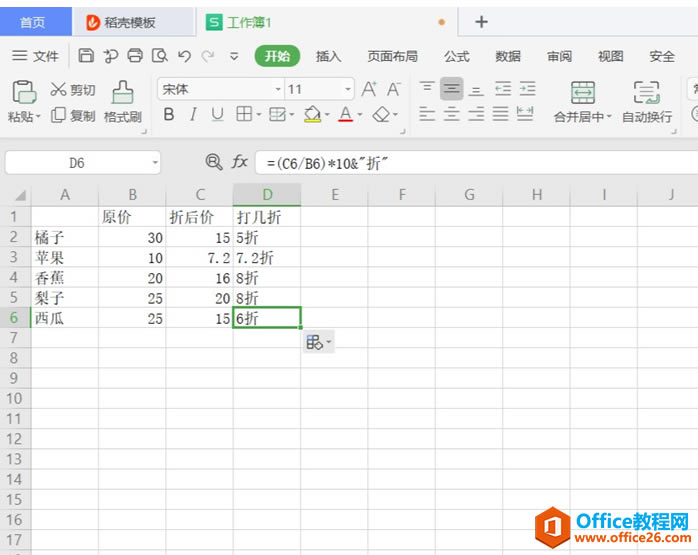This screenshot has height=555, width=698.
Task: Select the 工作簿1 document tab
Action: 327,22
